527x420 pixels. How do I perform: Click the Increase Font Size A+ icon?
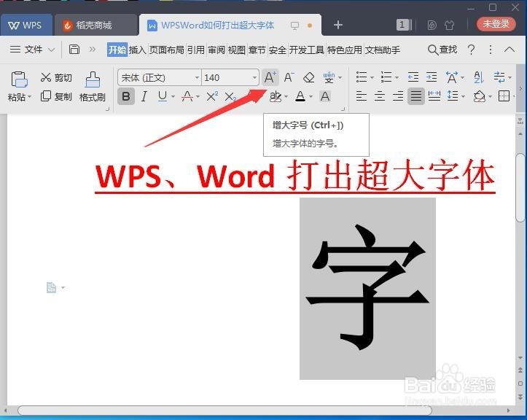(x=270, y=78)
